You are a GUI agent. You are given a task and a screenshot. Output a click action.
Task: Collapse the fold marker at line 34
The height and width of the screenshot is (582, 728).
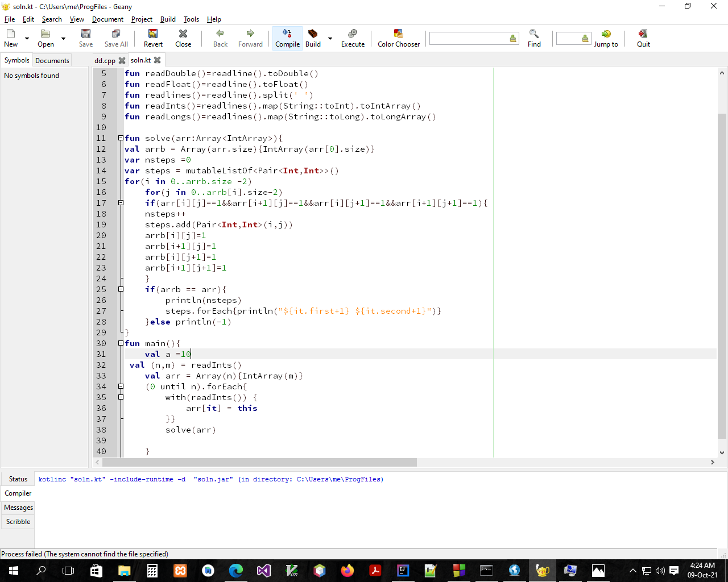point(121,386)
